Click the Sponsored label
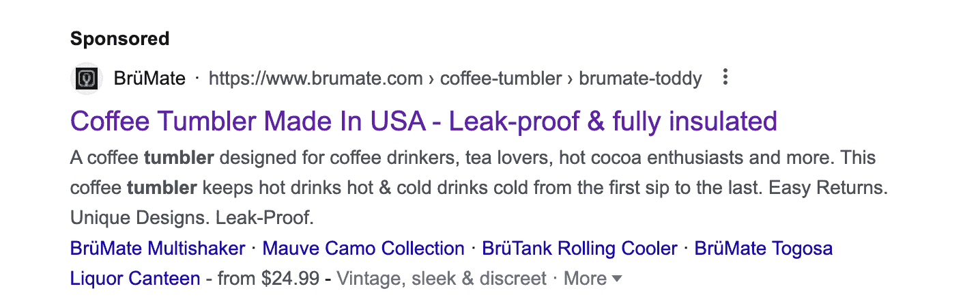 [x=120, y=39]
